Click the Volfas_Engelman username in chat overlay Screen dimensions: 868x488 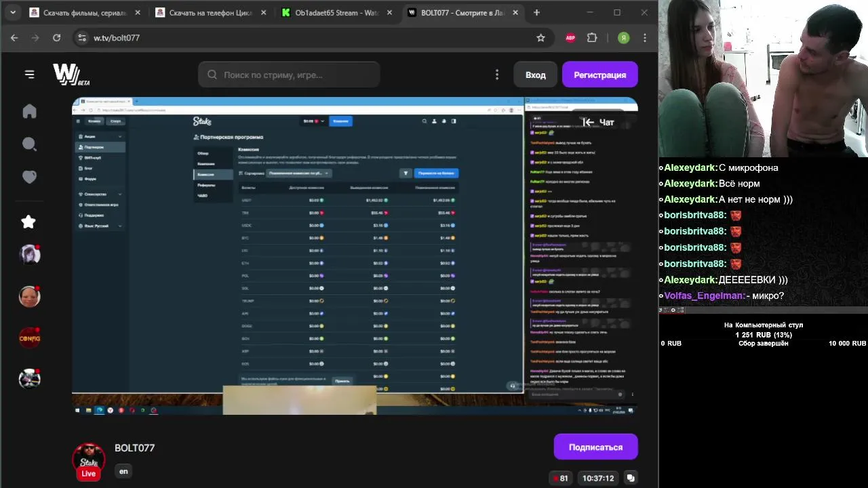click(x=705, y=296)
